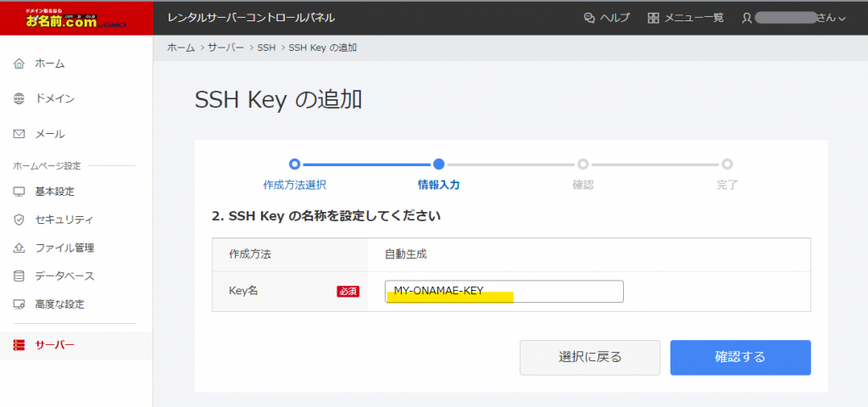Open the ヘルプ link in header
868x407 pixels.
click(x=607, y=18)
